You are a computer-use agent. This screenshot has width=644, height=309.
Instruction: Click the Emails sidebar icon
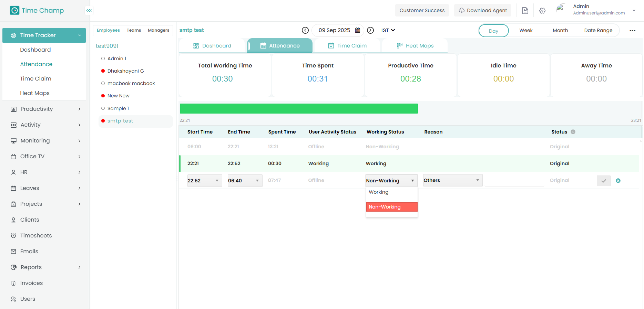(x=13, y=252)
